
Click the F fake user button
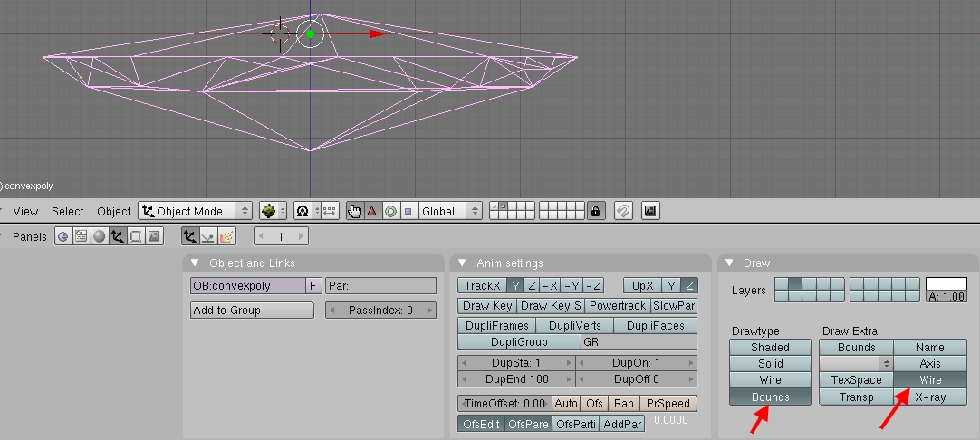[x=313, y=285]
